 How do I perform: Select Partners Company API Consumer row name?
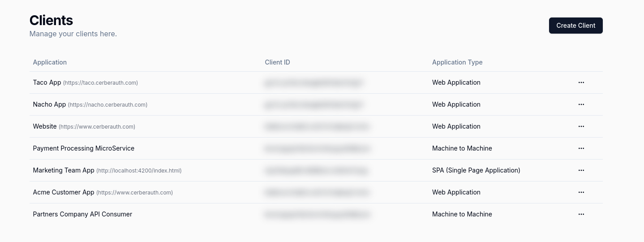pyautogui.click(x=82, y=214)
